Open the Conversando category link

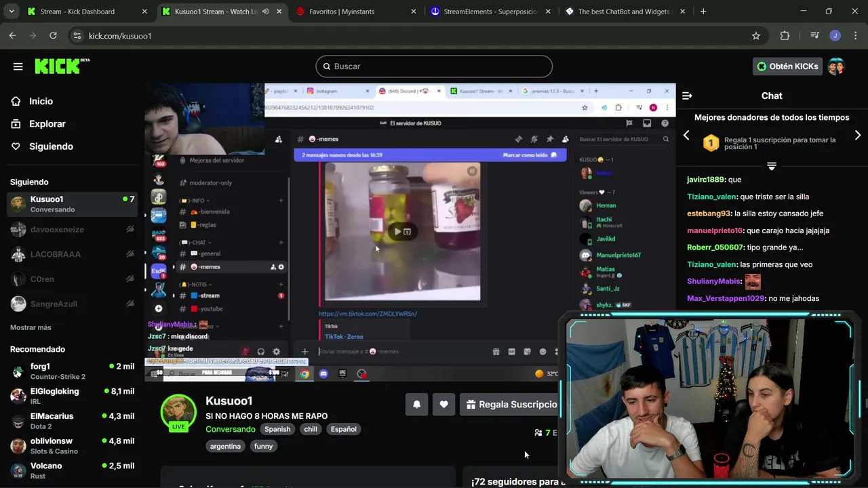click(x=231, y=429)
